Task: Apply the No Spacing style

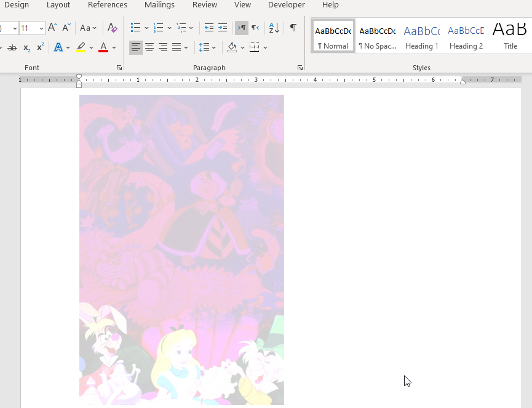Action: 378,36
